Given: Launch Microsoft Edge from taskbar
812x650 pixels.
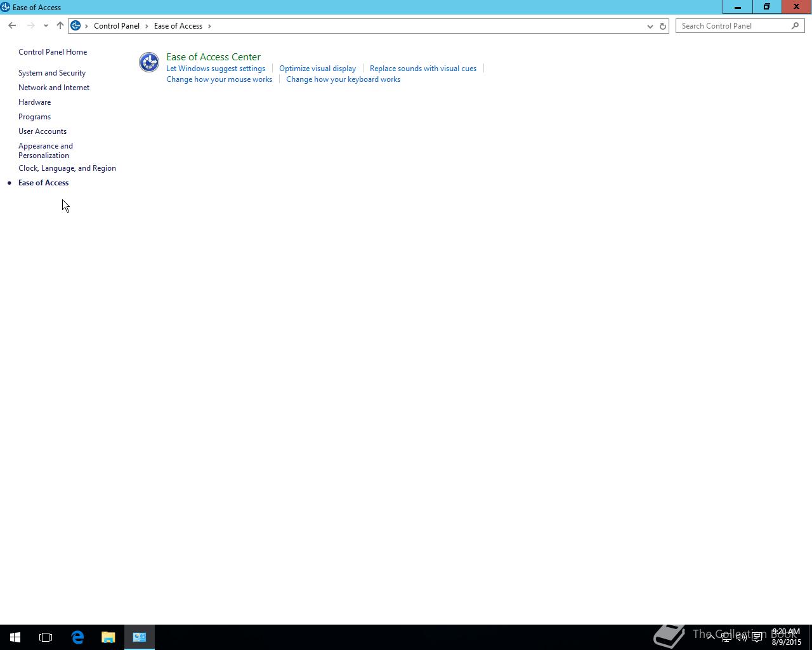Looking at the screenshot, I should (77, 637).
